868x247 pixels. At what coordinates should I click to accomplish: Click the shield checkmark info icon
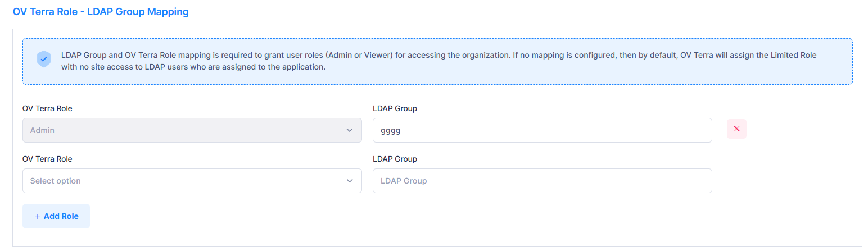[x=44, y=59]
